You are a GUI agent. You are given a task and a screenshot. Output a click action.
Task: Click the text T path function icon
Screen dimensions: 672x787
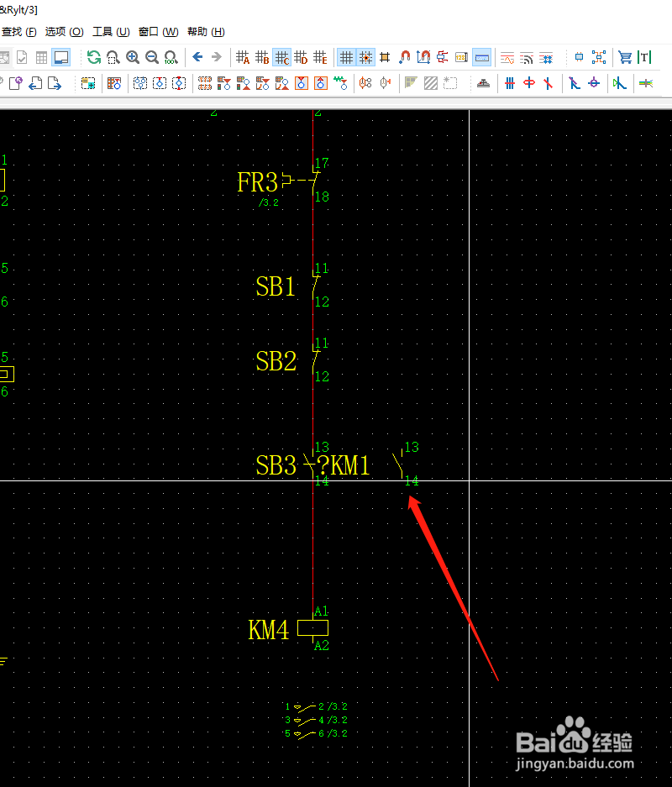[x=644, y=57]
